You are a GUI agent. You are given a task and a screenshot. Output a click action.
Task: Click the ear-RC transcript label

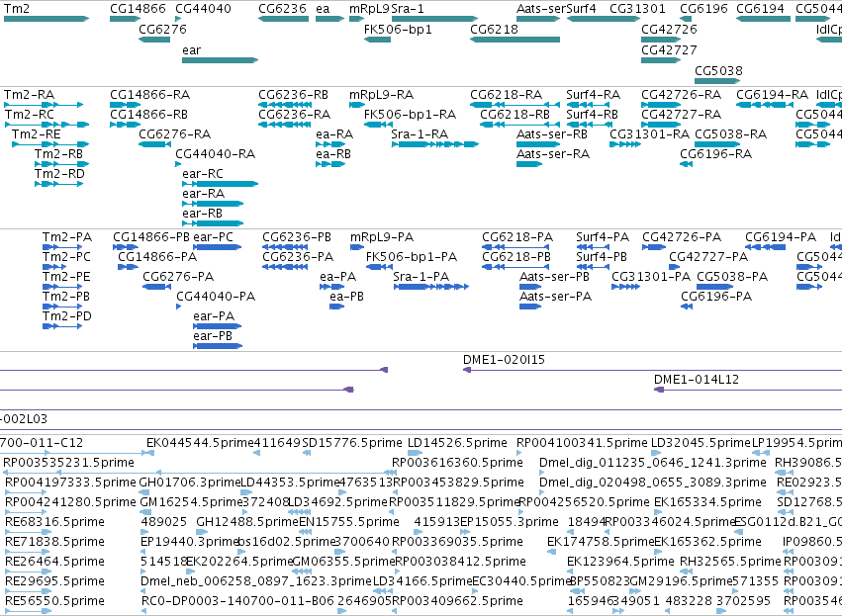(x=203, y=174)
